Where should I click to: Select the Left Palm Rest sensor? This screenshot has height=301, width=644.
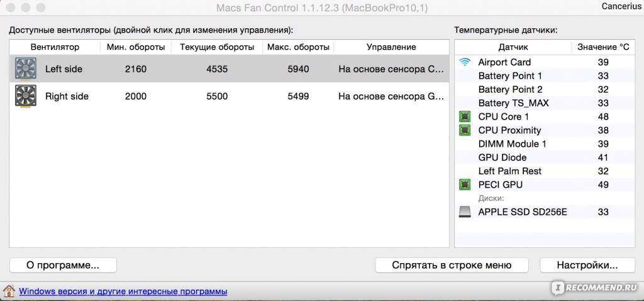[509, 171]
